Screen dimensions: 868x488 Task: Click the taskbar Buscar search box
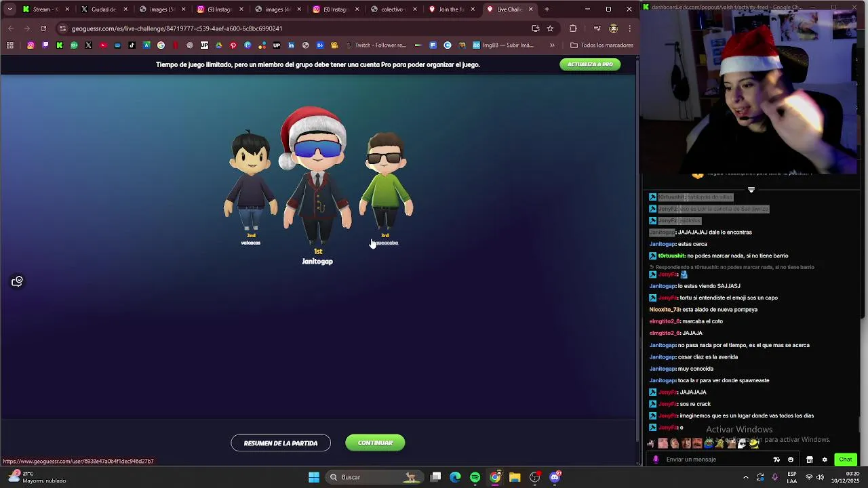click(x=374, y=477)
